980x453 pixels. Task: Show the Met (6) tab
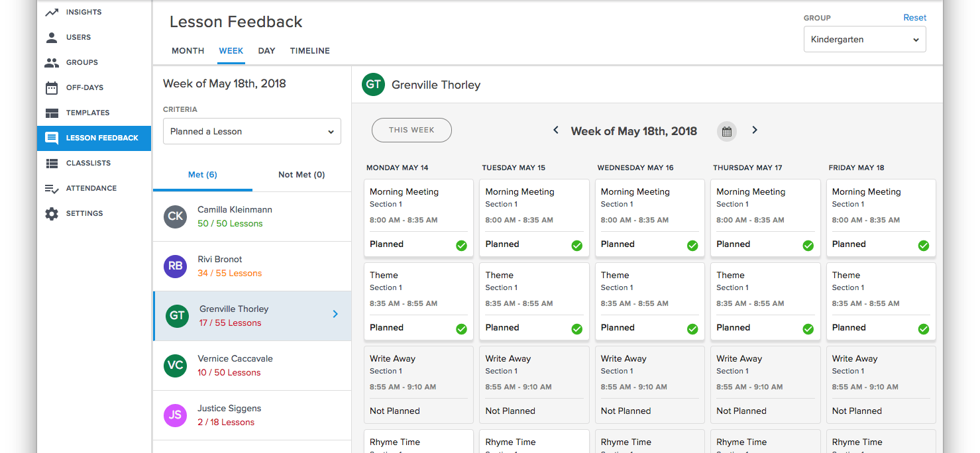[x=203, y=175]
